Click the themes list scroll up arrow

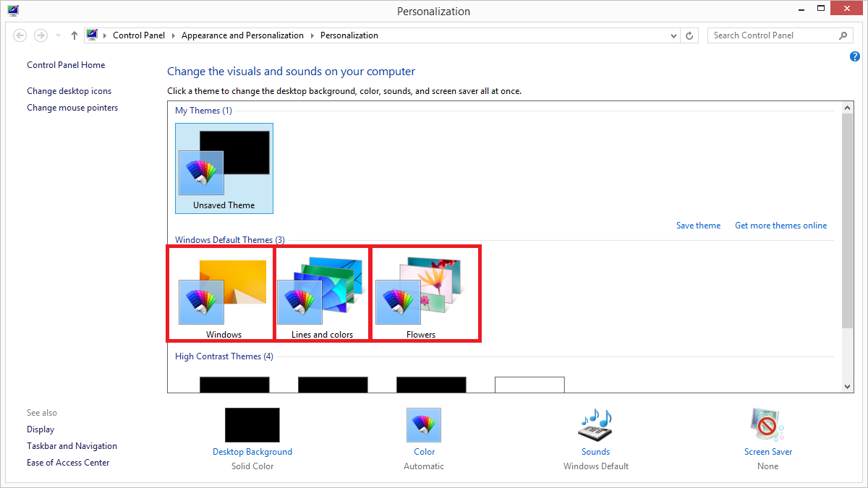pyautogui.click(x=848, y=108)
